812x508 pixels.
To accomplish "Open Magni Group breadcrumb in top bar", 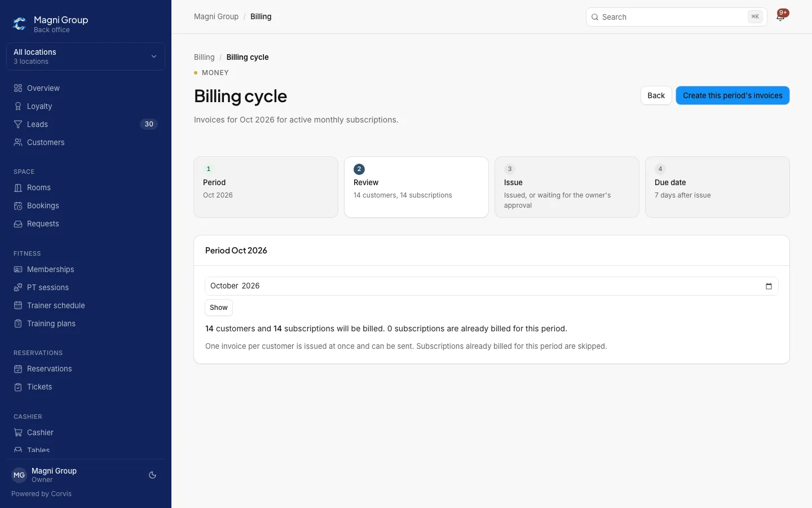I will click(x=216, y=16).
